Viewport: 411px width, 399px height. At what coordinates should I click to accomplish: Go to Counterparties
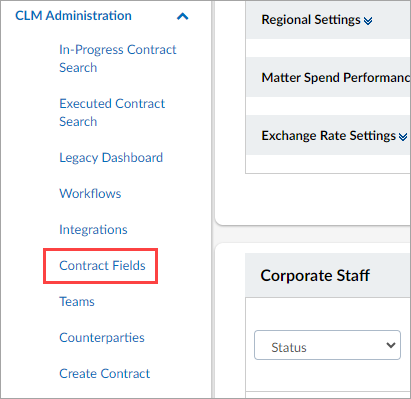click(102, 337)
